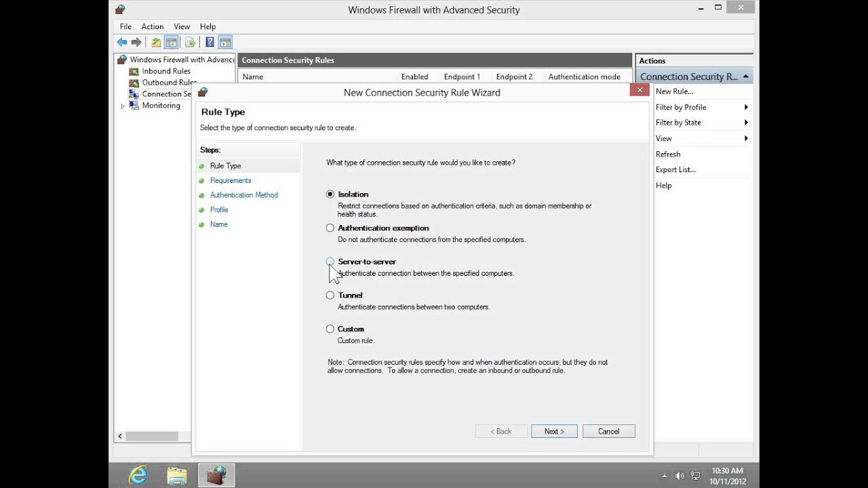Click the Authentication Method step in wizard

[244, 195]
